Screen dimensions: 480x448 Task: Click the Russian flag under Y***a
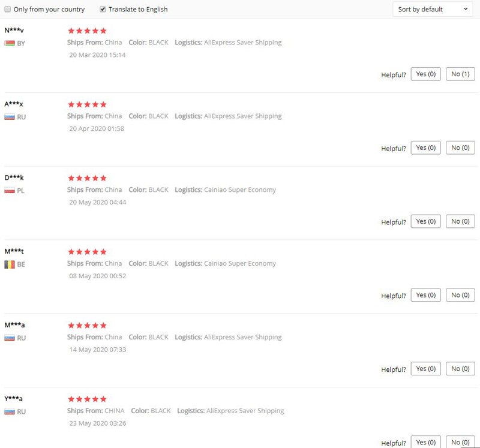coord(10,411)
